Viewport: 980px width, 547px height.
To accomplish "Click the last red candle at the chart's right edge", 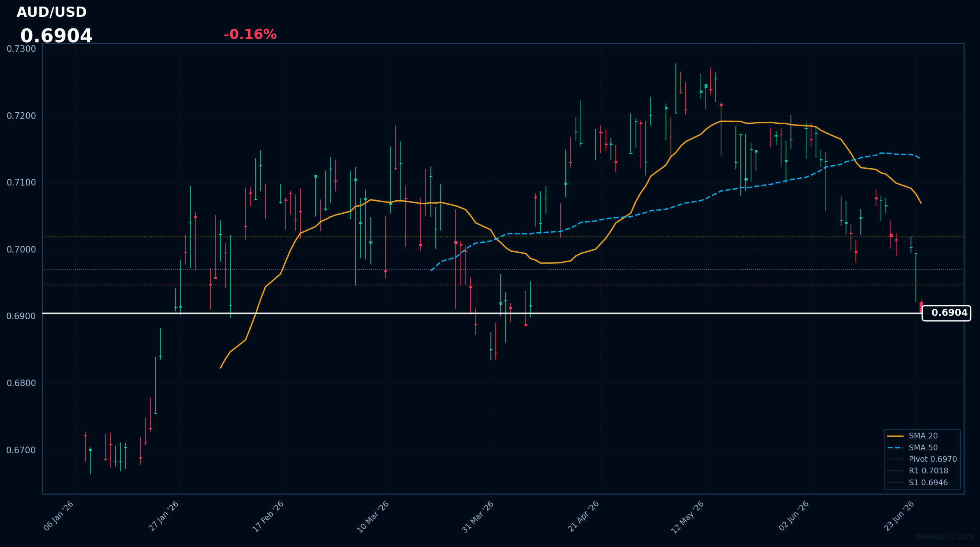I will coord(921,307).
